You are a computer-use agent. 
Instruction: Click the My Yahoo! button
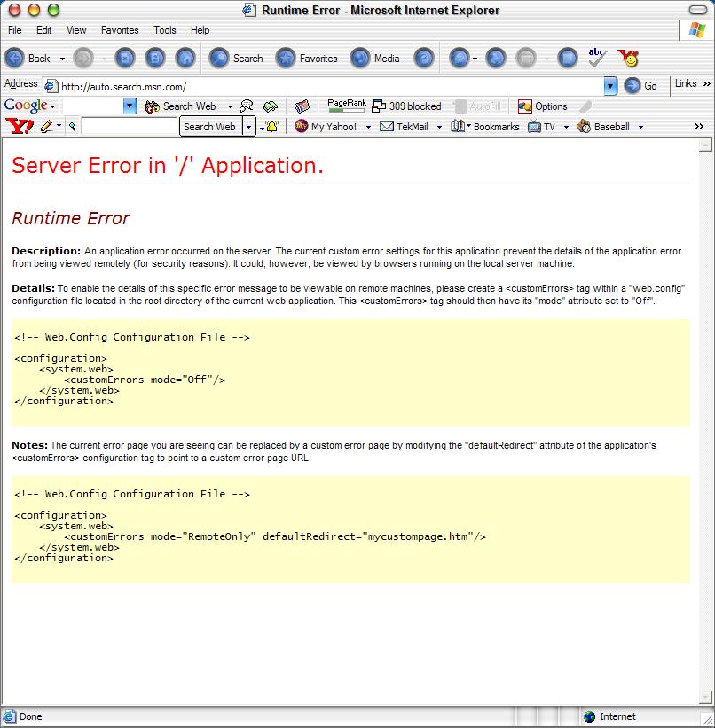click(326, 126)
